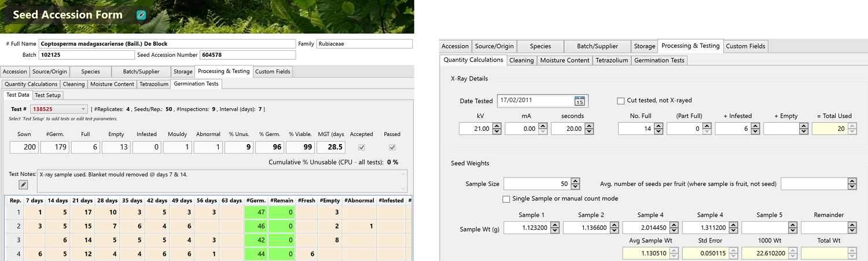Toggle the Passed checkbox
Image resolution: width=868 pixels, height=261 pixels.
point(392,147)
